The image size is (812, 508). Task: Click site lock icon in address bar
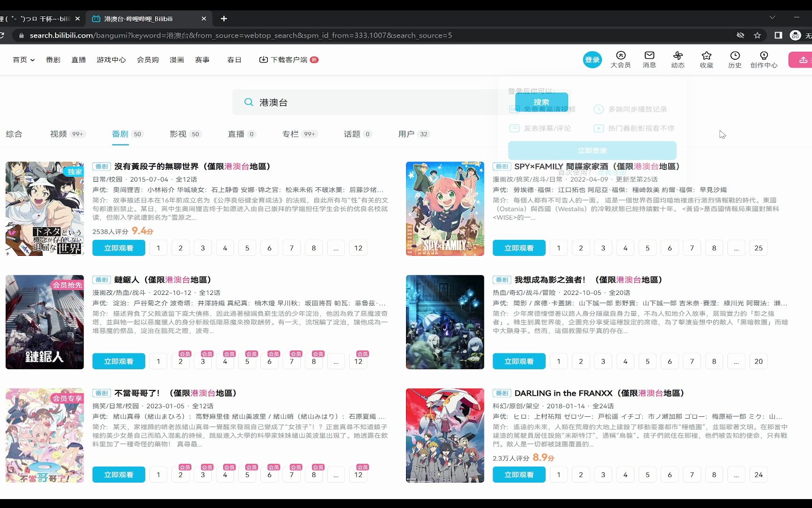pos(21,35)
